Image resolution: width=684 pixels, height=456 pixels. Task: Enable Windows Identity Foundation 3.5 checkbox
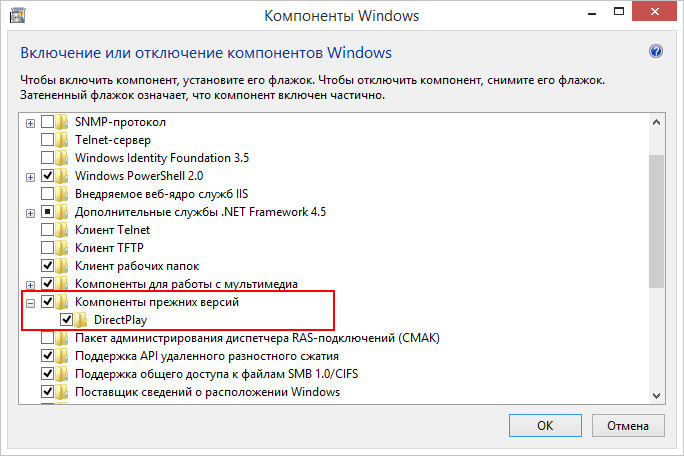47,158
